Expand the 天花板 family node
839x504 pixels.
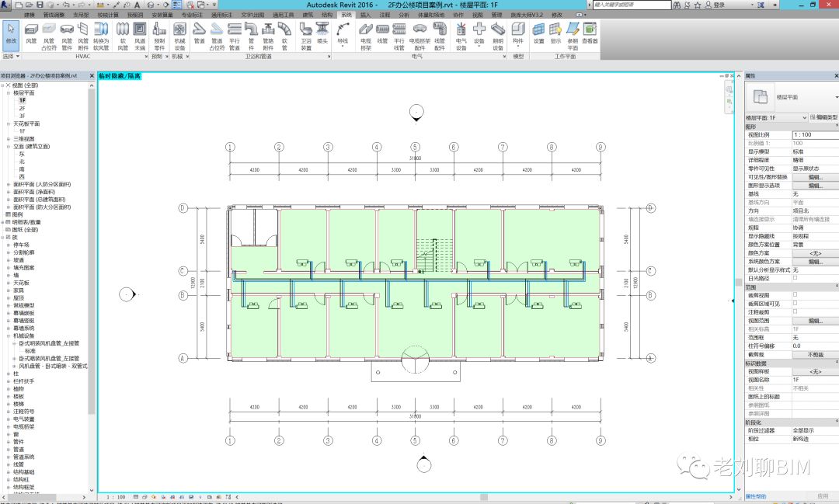coord(9,283)
